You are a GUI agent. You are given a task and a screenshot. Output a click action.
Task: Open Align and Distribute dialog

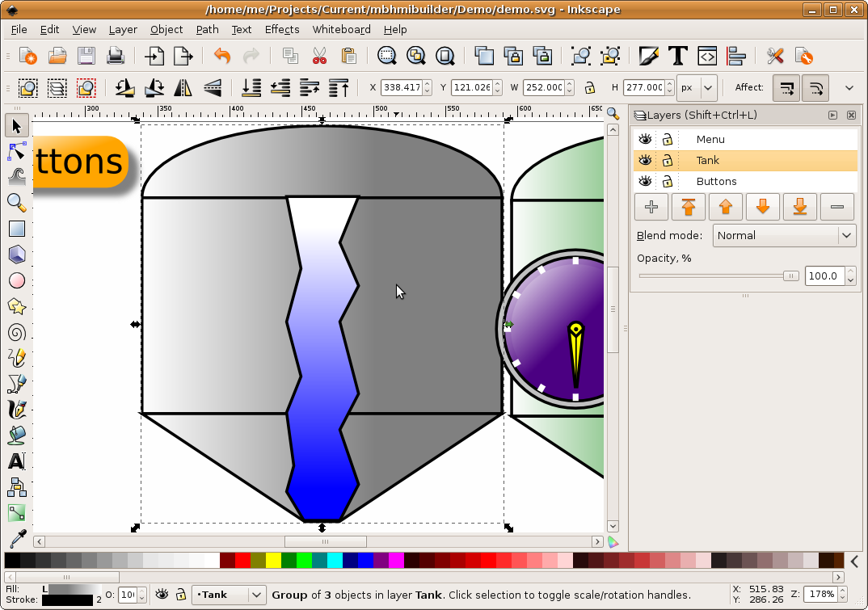pos(736,56)
